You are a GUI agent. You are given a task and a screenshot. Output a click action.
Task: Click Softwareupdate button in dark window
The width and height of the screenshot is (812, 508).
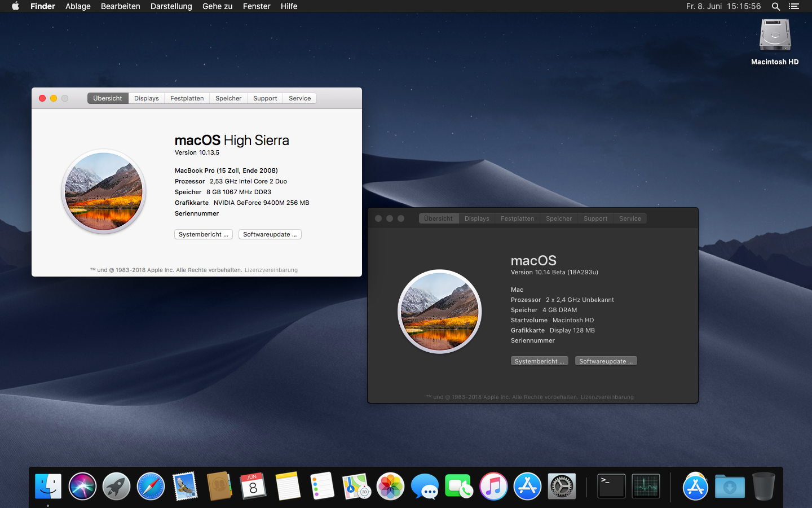click(x=606, y=361)
